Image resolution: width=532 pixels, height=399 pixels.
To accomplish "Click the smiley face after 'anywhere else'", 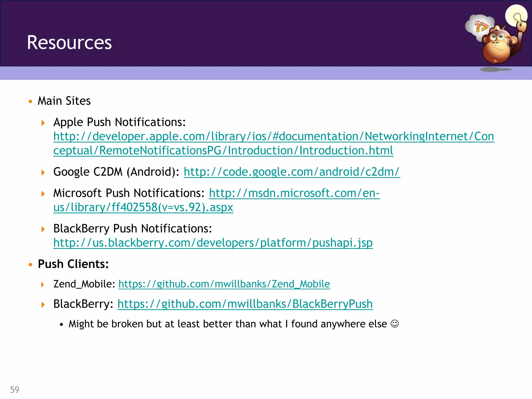I will click(395, 324).
